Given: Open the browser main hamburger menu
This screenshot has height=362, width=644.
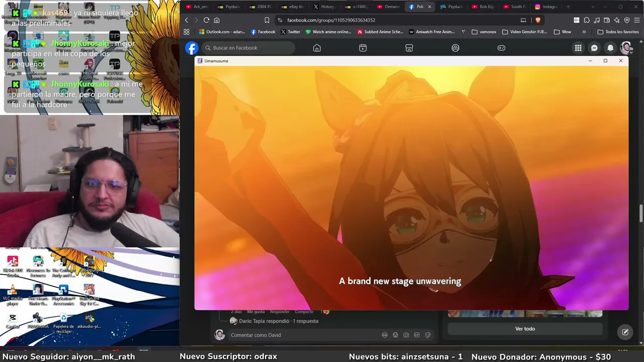Looking at the screenshot, I should [637, 20].
